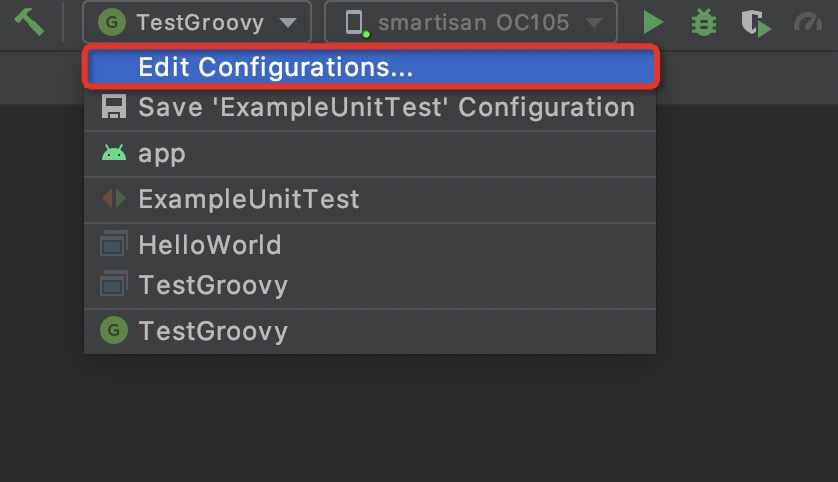Start debugging with the bug icon

[x=704, y=22]
